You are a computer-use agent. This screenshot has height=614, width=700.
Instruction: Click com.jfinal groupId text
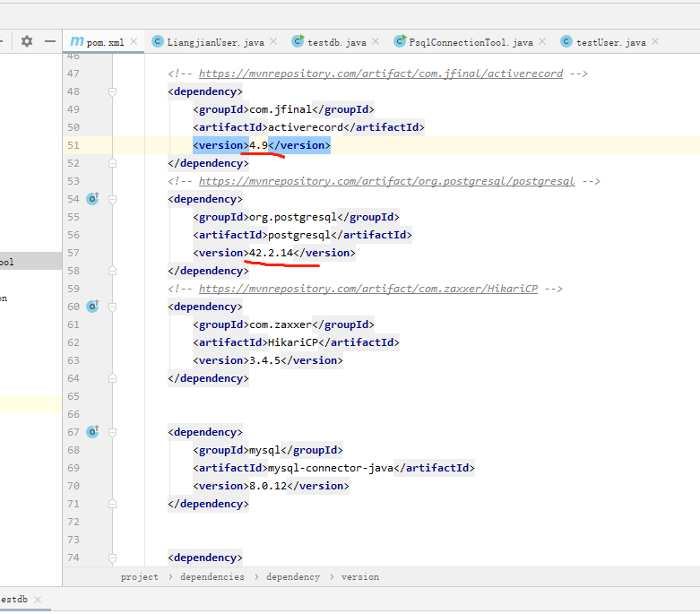(281, 109)
